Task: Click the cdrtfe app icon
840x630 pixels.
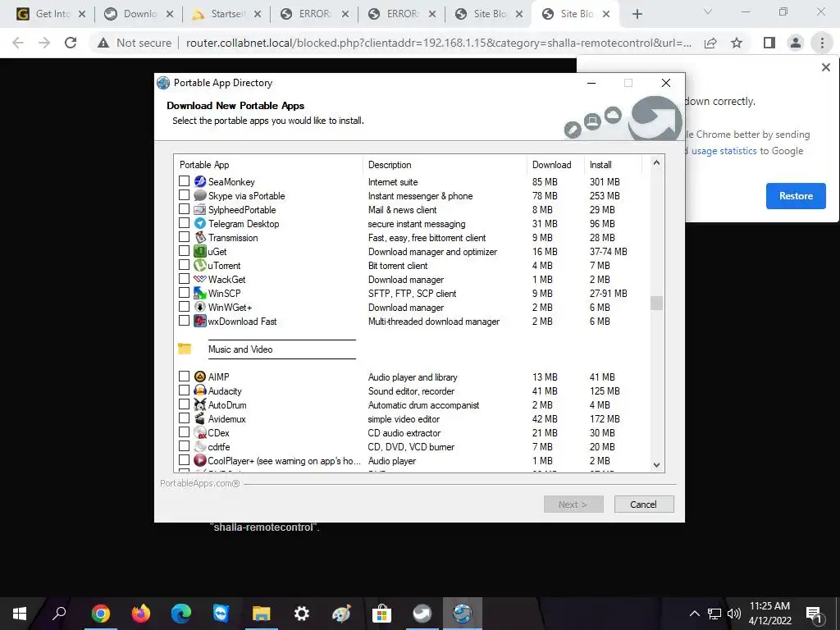Action: click(200, 446)
